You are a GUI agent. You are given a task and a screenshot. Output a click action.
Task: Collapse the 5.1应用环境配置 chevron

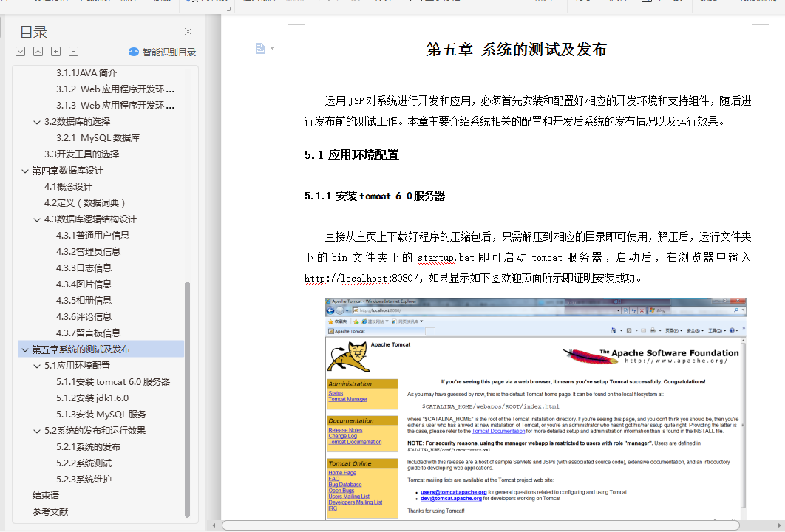coord(36,366)
